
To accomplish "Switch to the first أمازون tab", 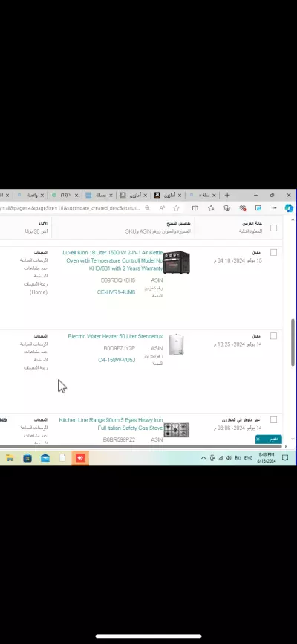I will click(134, 196).
